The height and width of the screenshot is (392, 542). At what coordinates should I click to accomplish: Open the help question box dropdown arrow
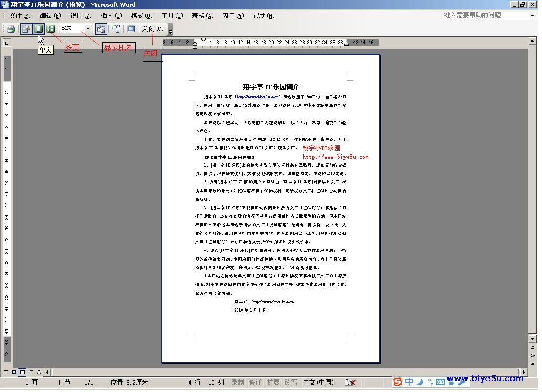tap(532, 16)
